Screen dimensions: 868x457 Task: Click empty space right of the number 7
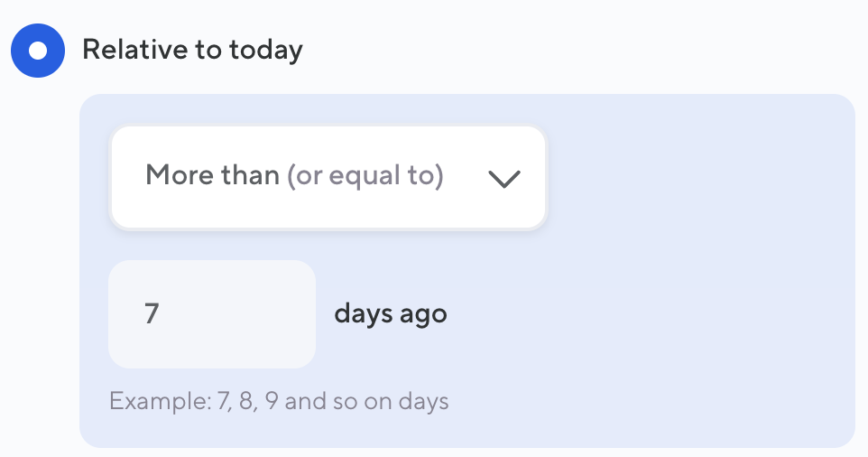(x=244, y=314)
